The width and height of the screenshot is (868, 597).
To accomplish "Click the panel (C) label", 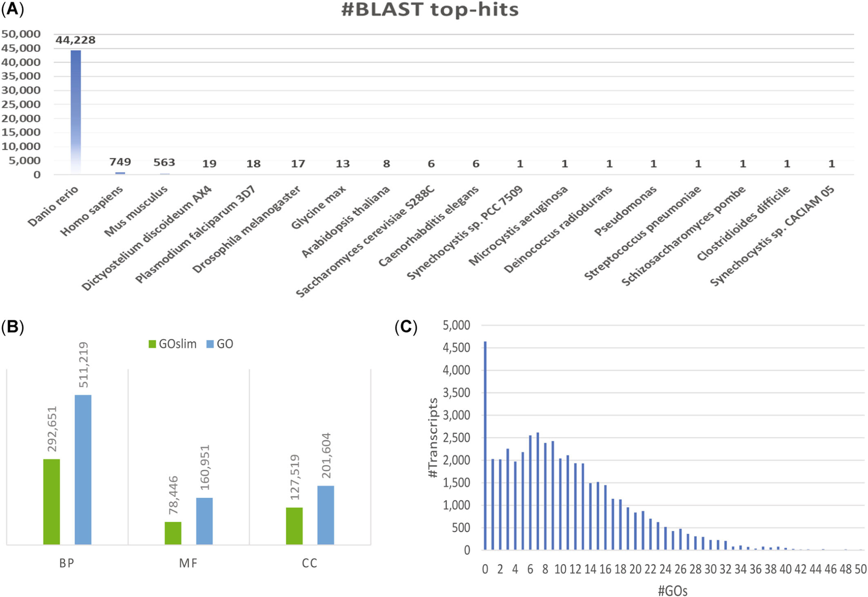I will pyautogui.click(x=406, y=327).
